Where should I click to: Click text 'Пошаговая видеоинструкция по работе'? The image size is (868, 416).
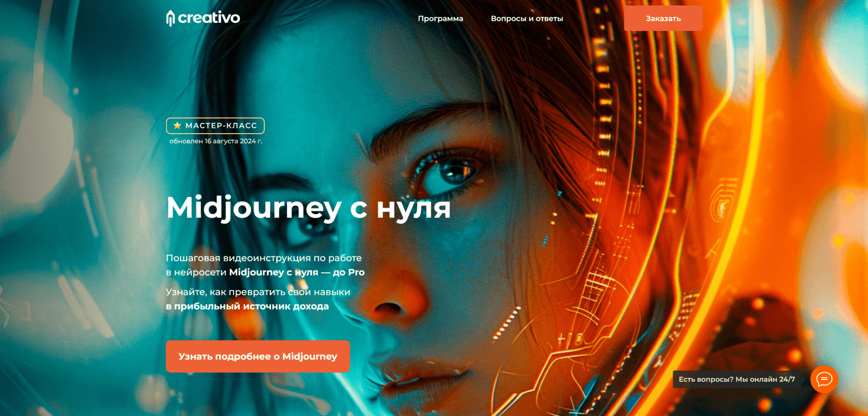264,258
